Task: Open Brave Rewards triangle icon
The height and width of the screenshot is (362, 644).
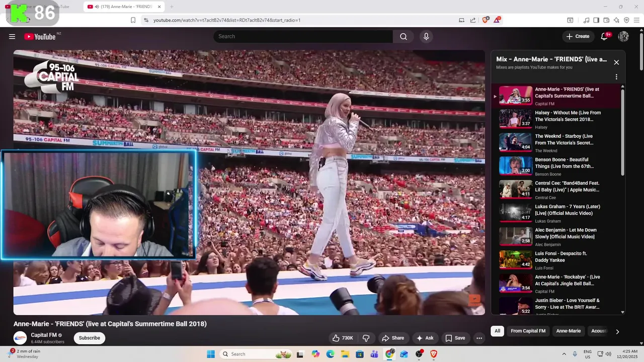Action: [497, 20]
